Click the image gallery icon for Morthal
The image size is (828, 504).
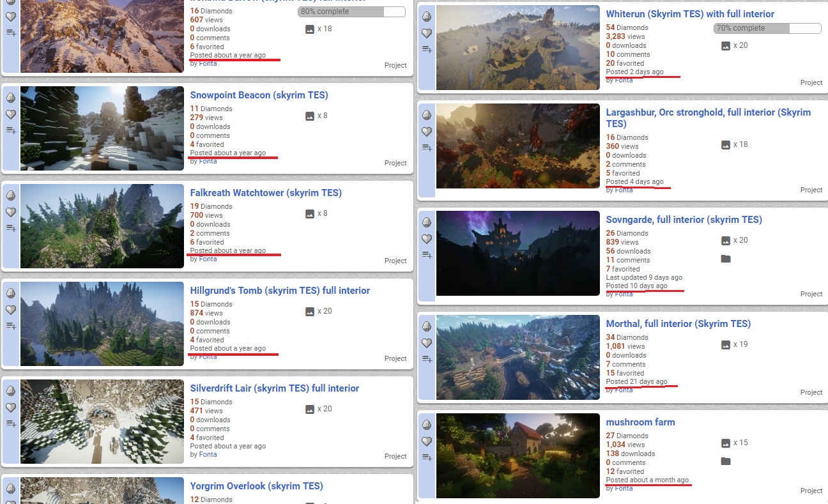726,345
